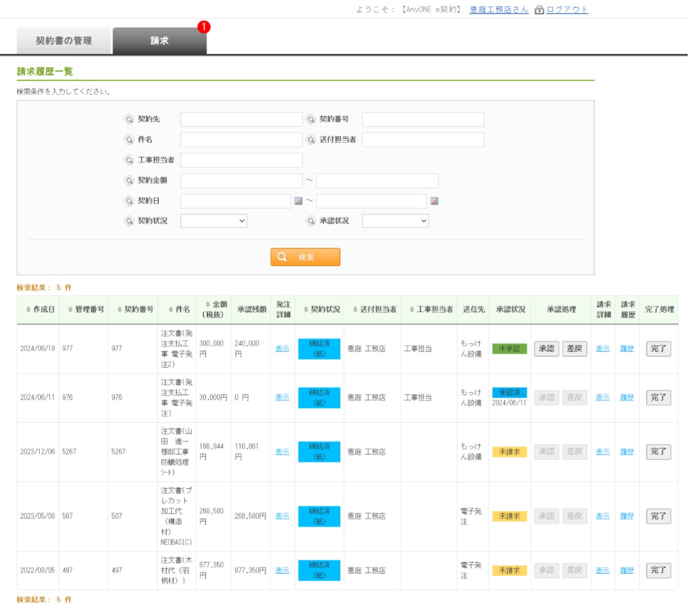Image resolution: width=690 pixels, height=616 pixels.
Task: Show 請求詳細 for contract 977
Action: click(x=603, y=349)
